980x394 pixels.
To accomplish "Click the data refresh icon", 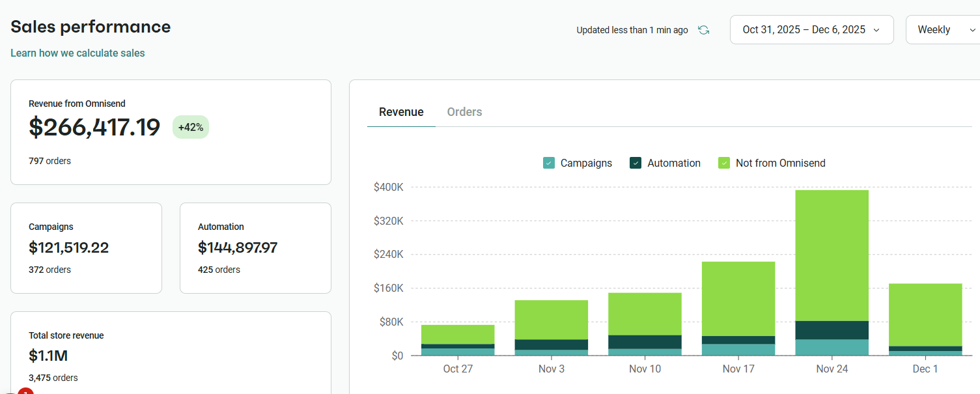I will click(703, 29).
